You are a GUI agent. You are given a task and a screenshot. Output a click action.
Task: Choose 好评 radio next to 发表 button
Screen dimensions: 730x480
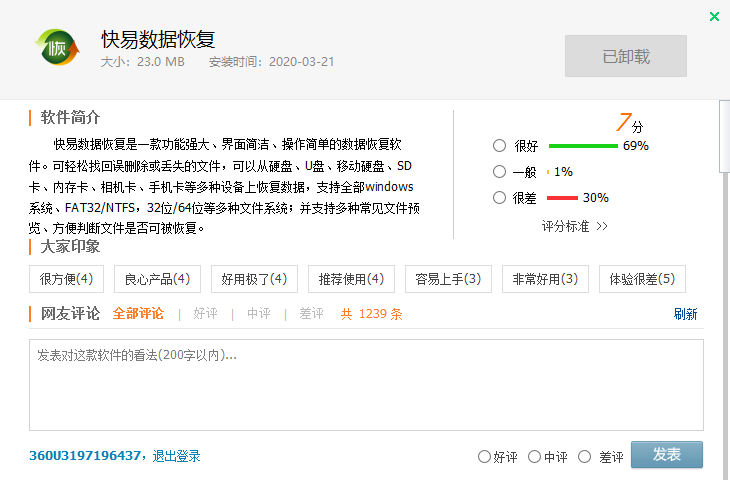pos(484,456)
